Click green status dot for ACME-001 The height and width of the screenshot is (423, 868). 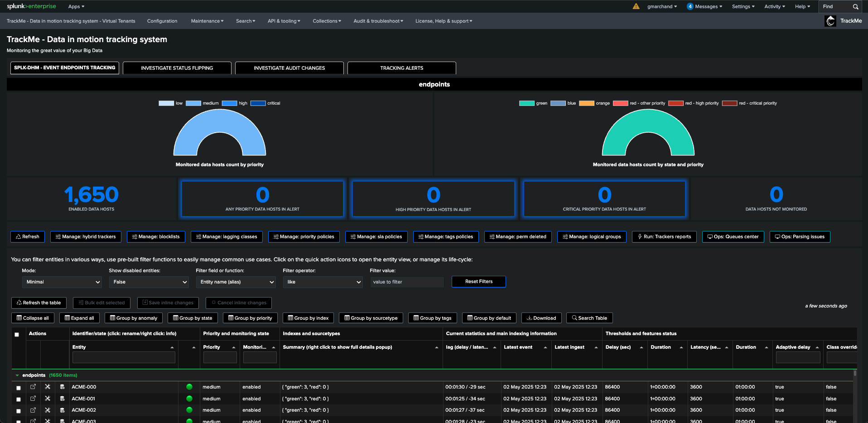point(189,399)
